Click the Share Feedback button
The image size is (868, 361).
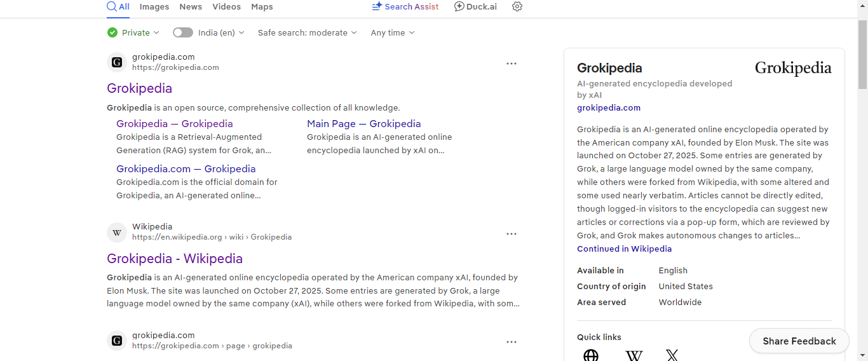[799, 341]
